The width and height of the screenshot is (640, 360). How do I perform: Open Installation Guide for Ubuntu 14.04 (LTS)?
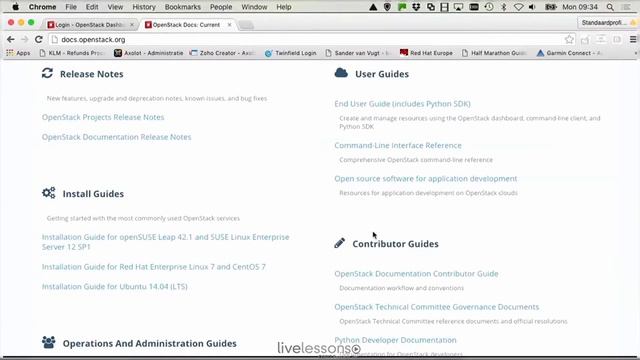115,287
